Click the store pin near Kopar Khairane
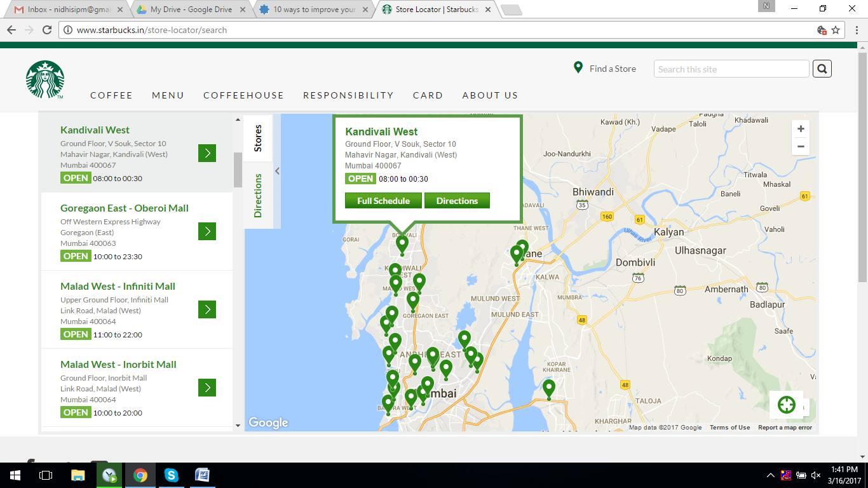 click(x=549, y=389)
